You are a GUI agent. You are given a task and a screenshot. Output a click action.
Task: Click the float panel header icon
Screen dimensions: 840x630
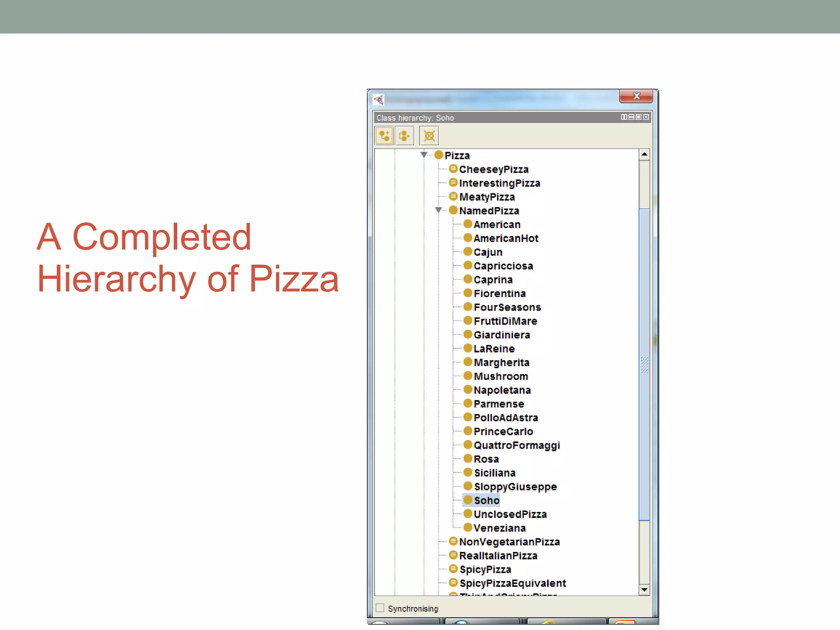click(639, 117)
